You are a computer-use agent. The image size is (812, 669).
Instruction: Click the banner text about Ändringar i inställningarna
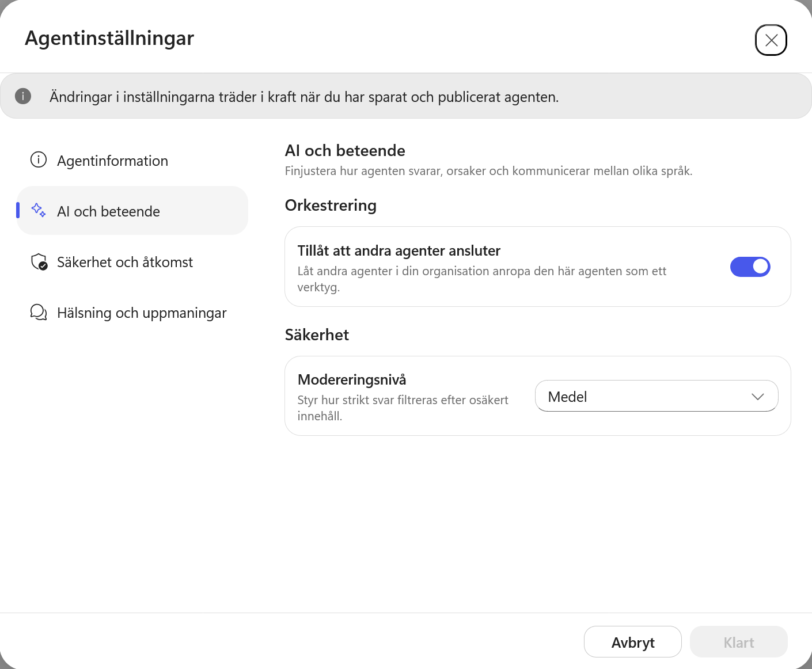pyautogui.click(x=304, y=97)
